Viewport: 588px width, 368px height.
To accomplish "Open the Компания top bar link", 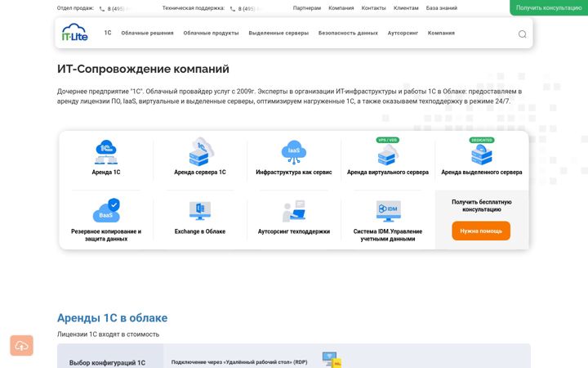I will coord(341,8).
